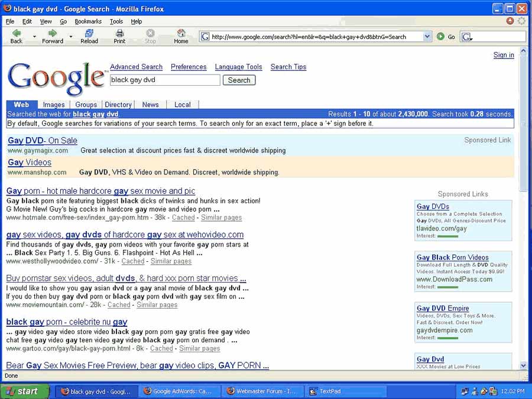Click the Google Search button
This screenshot has width=532, height=399.
[239, 80]
